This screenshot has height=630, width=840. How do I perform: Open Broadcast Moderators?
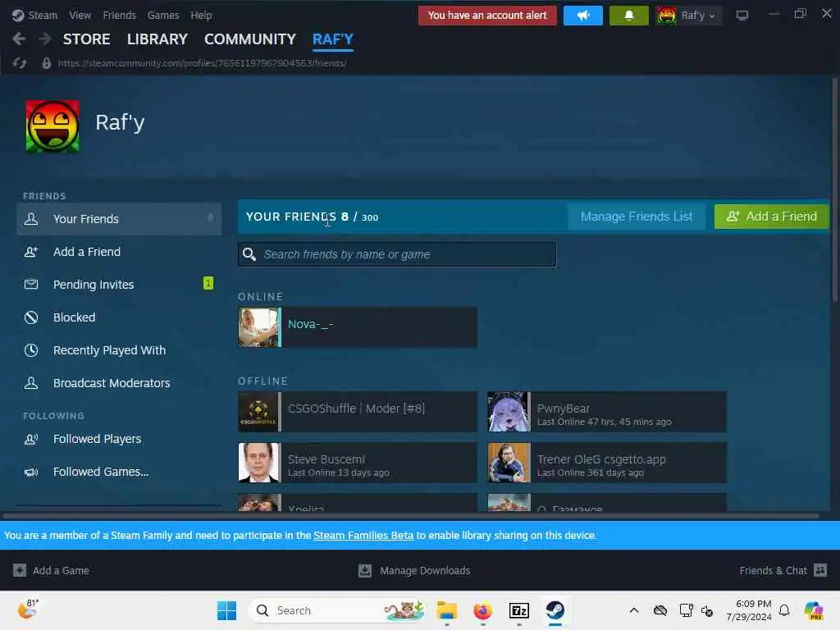(x=119, y=383)
